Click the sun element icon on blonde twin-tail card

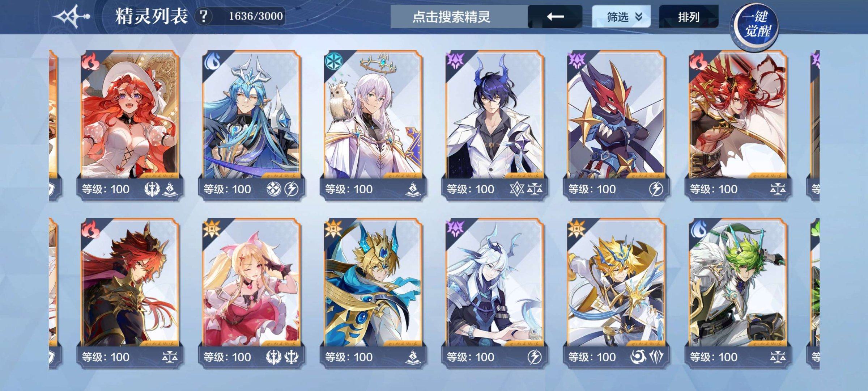tap(211, 229)
